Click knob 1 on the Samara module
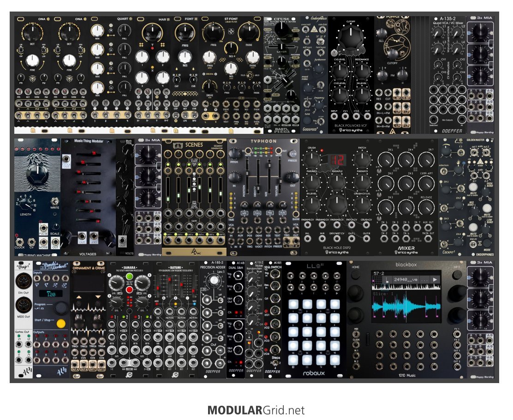Screen dimensions: 513x420 click(116, 282)
